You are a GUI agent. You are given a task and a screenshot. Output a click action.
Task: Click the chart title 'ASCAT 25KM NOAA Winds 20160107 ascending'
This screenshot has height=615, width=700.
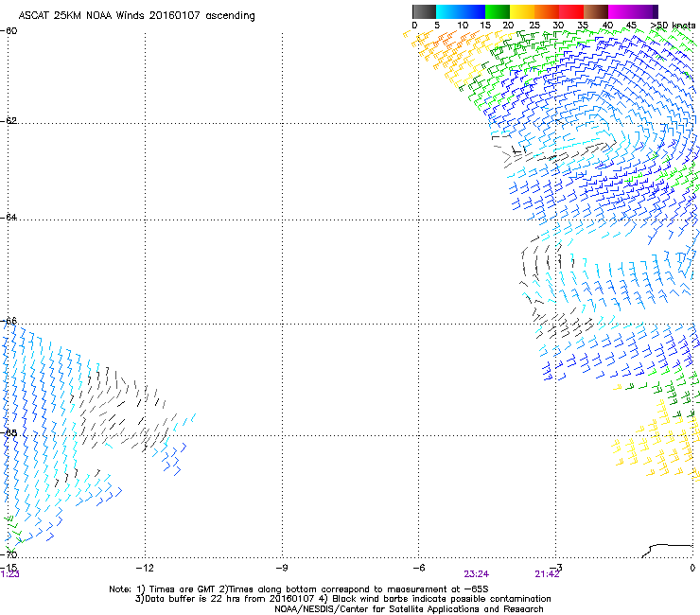136,16
